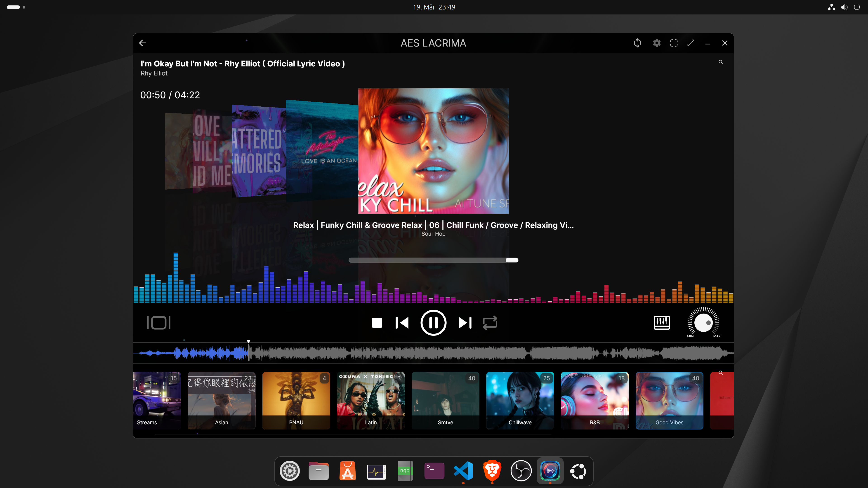Screen dimensions: 868x488
Task: Open the Good Vibes playlist
Action: pos(669,400)
